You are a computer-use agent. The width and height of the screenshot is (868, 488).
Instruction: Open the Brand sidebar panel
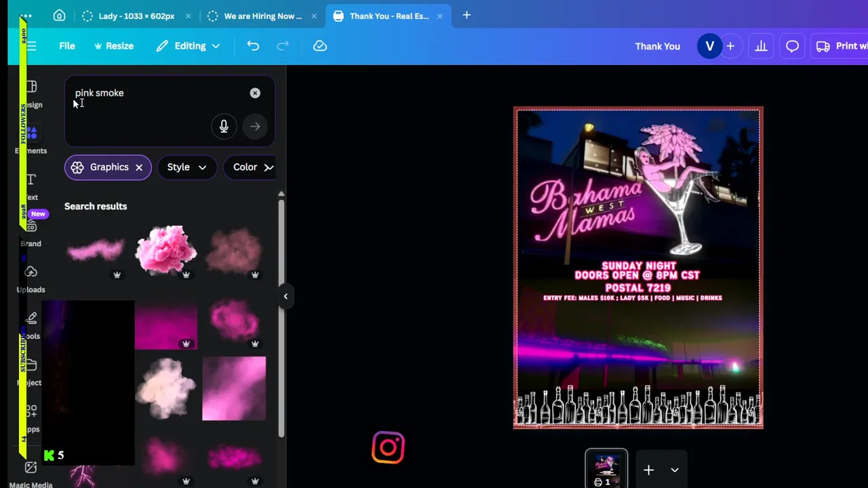[31, 233]
